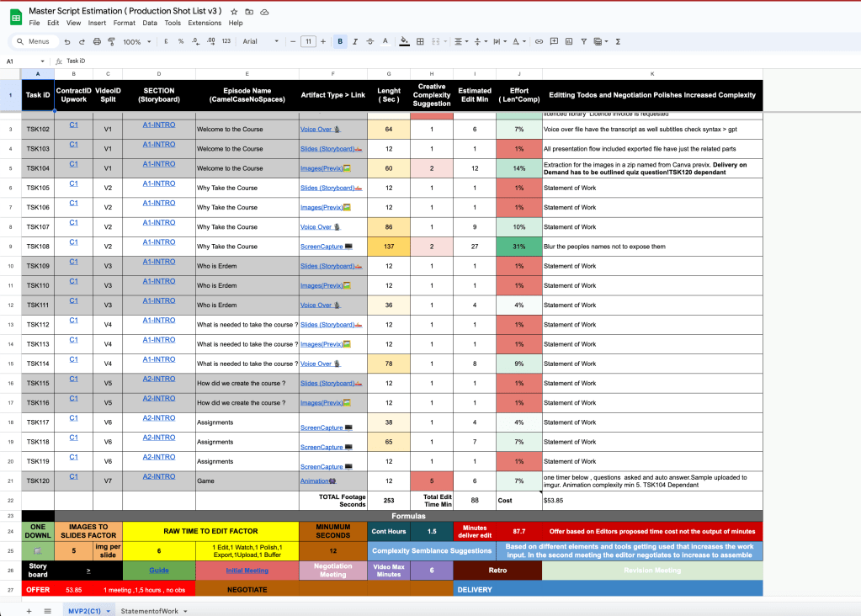The height and width of the screenshot is (616, 861).
Task: Star the Master Script Estimation document
Action: click(234, 12)
